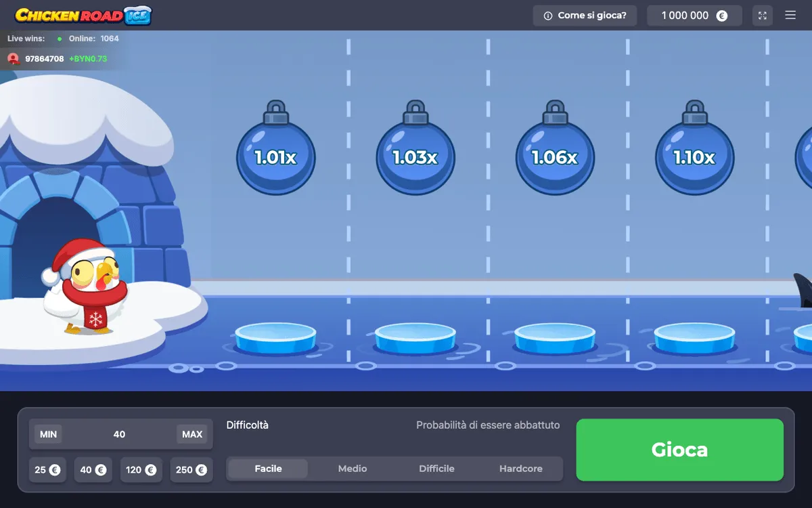
Task: Click the 1 000 000 balance display
Action: pyautogui.click(x=694, y=16)
